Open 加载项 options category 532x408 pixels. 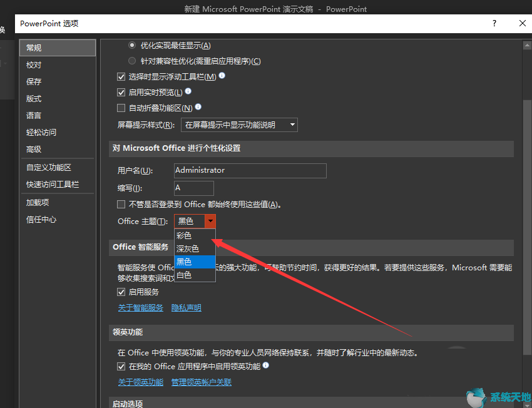58,203
